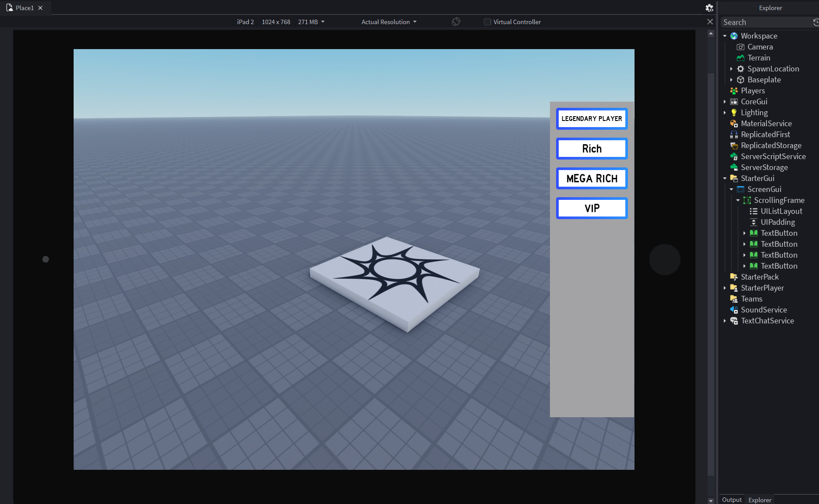Click the Players service icon
This screenshot has width=819, height=504.
pos(734,91)
